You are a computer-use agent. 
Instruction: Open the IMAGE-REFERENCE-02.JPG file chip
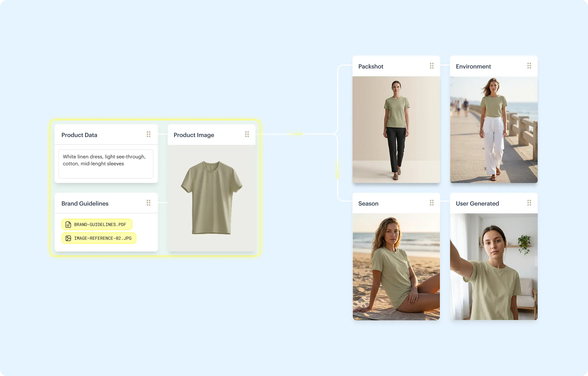coord(103,238)
